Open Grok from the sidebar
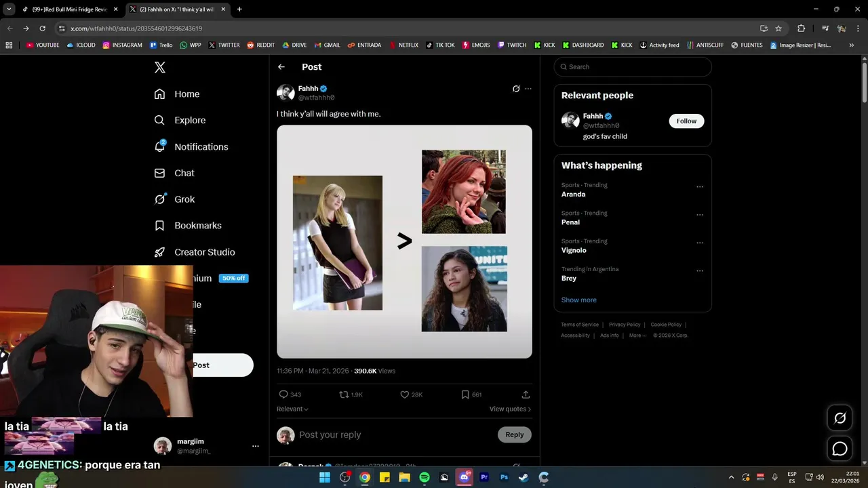868x488 pixels. pyautogui.click(x=174, y=199)
